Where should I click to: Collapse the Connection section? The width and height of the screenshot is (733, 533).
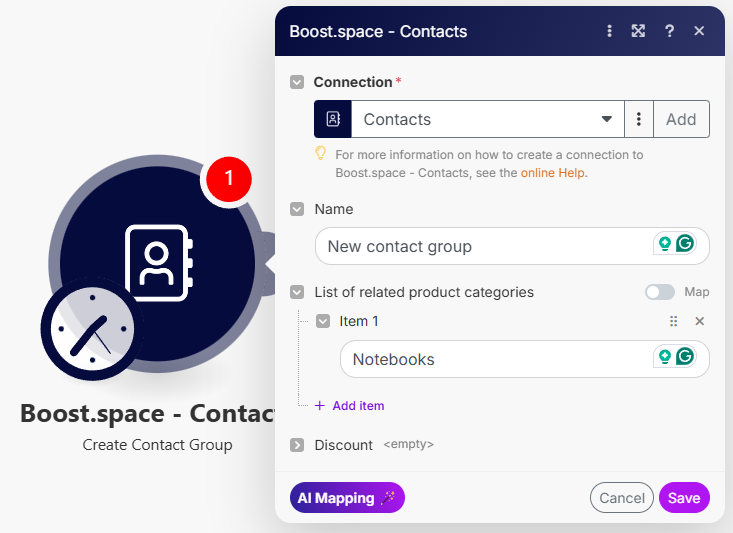(297, 82)
